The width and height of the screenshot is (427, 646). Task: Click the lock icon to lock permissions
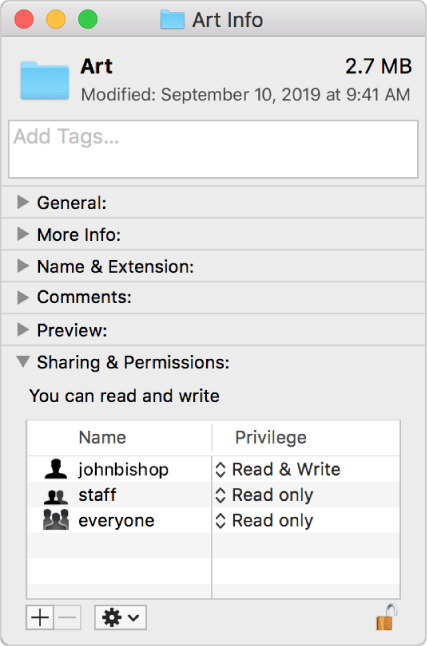[386, 617]
